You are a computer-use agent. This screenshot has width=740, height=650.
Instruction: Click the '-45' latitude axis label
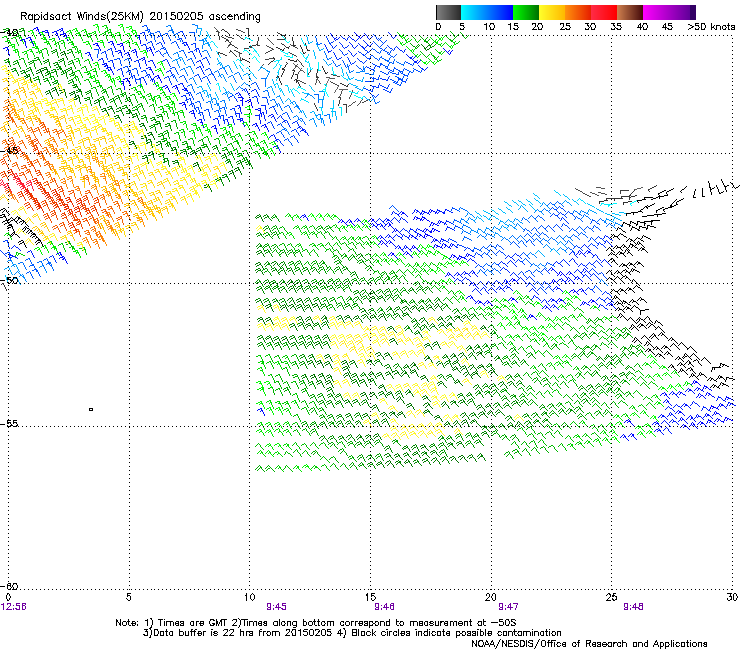pos(9,151)
